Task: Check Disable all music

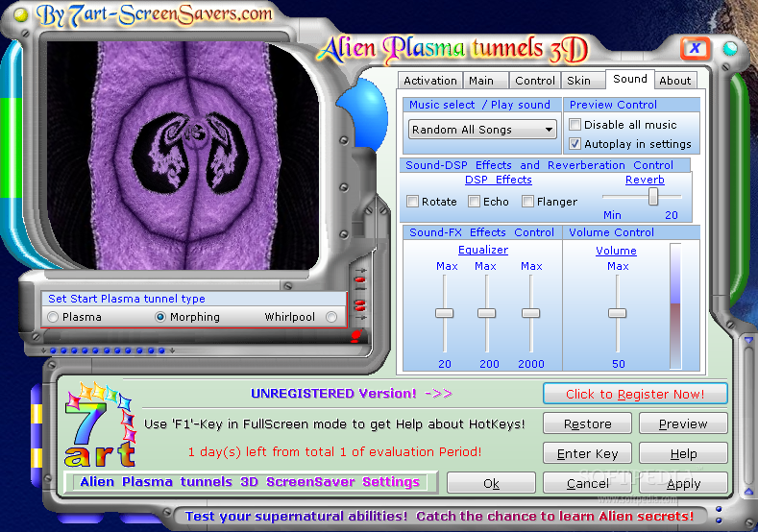Action: 575,125
